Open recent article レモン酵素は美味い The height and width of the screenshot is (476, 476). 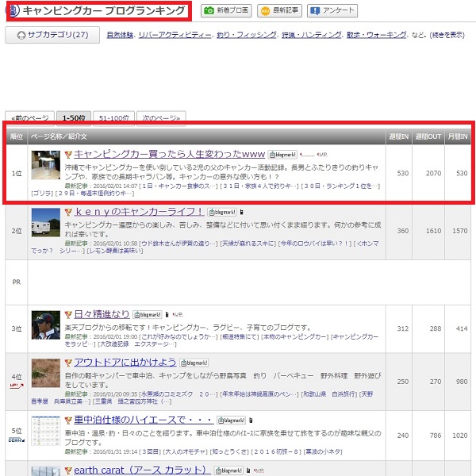(115, 251)
